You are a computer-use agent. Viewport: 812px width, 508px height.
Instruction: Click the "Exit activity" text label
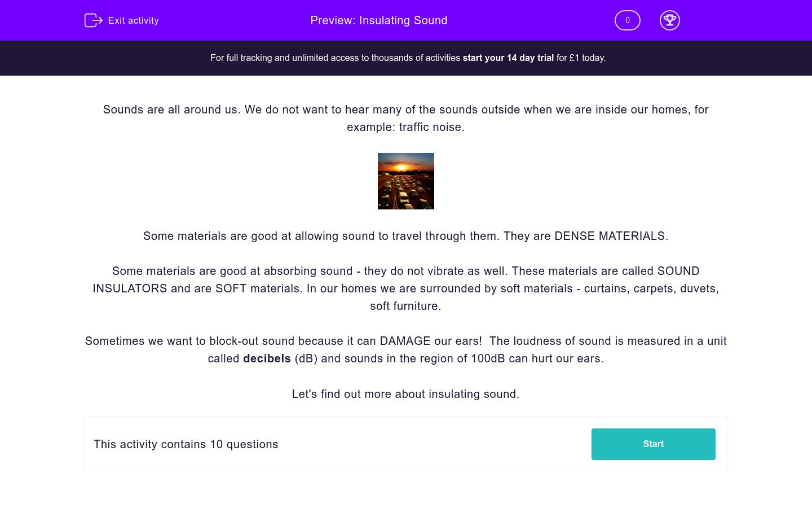(x=134, y=21)
